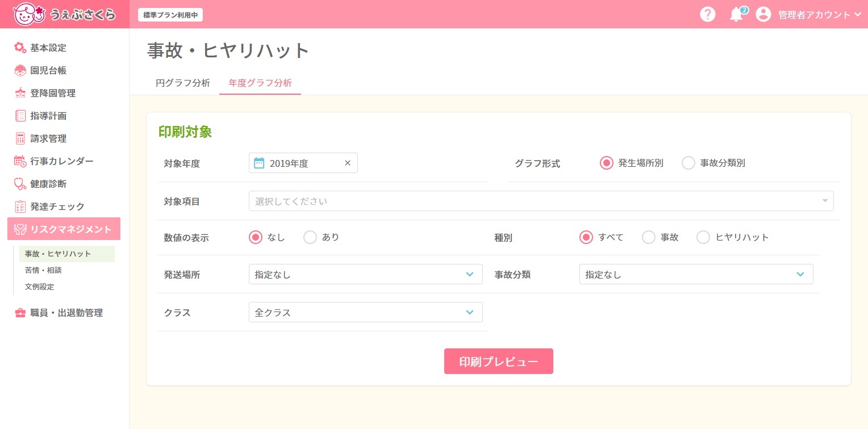Open 園児台帳 in the sidebar
Screen dimensions: 868x429
48,70
